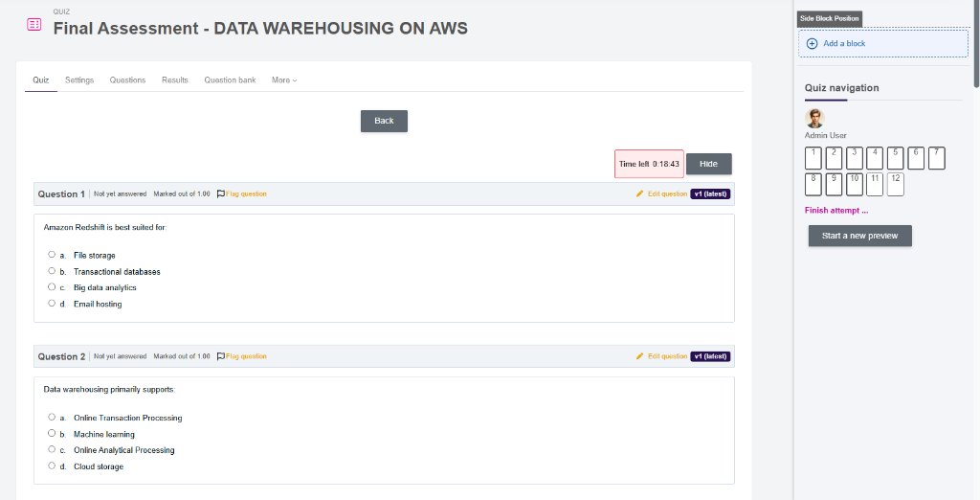Pick the Email hosting radio option
This screenshot has width=980, height=500.
[x=52, y=303]
